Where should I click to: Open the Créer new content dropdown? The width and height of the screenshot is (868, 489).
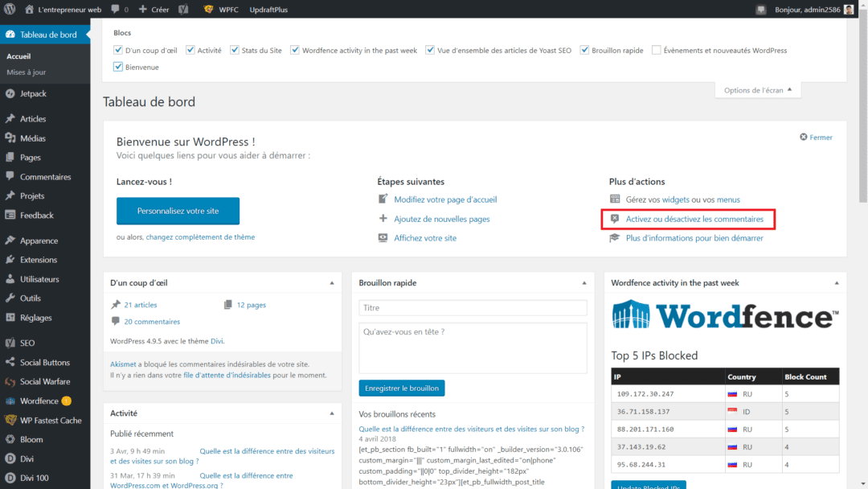[154, 10]
